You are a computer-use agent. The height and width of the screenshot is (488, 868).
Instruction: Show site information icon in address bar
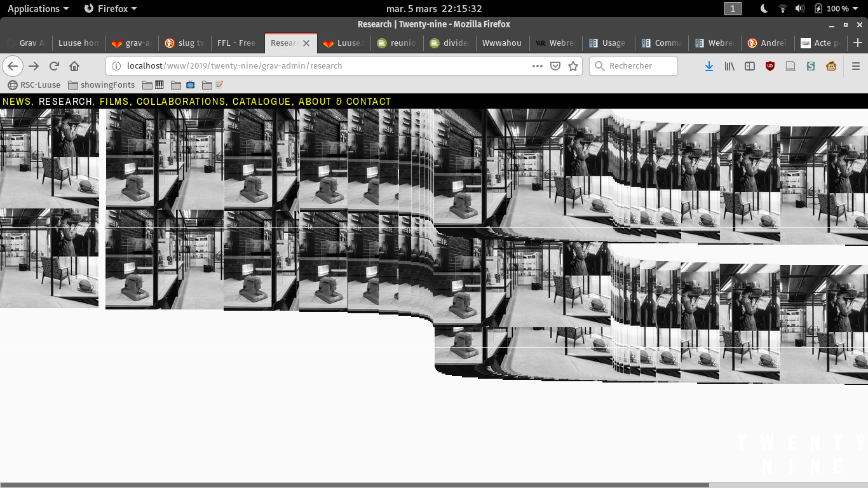[x=116, y=66]
